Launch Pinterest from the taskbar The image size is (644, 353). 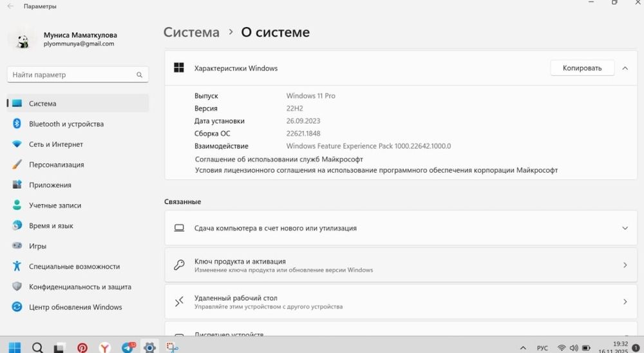coord(82,348)
